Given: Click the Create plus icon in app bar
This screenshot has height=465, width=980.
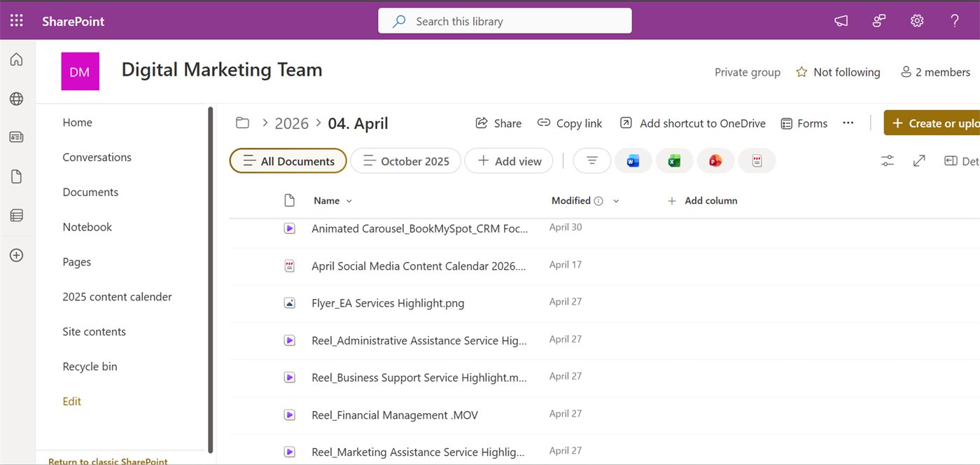Looking at the screenshot, I should 17,255.
